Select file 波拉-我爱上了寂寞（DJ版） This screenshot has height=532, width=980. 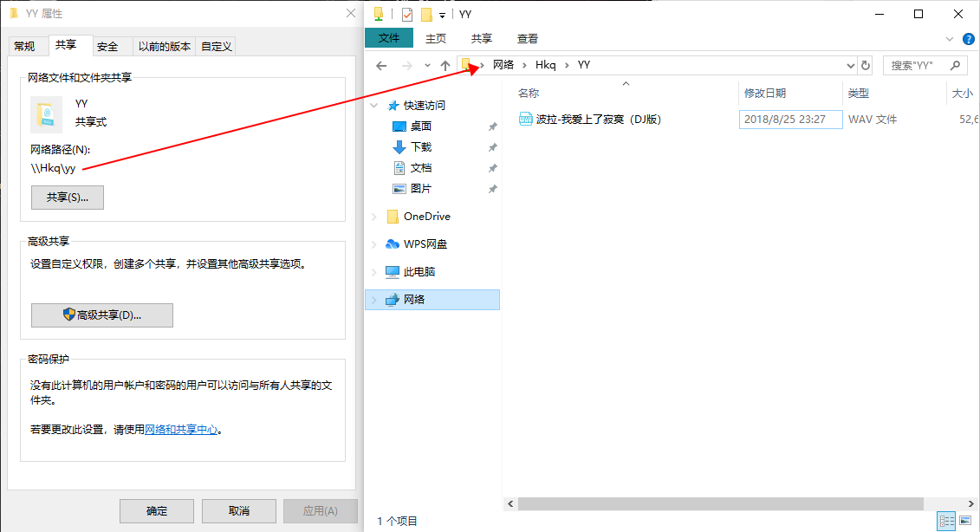click(x=598, y=120)
